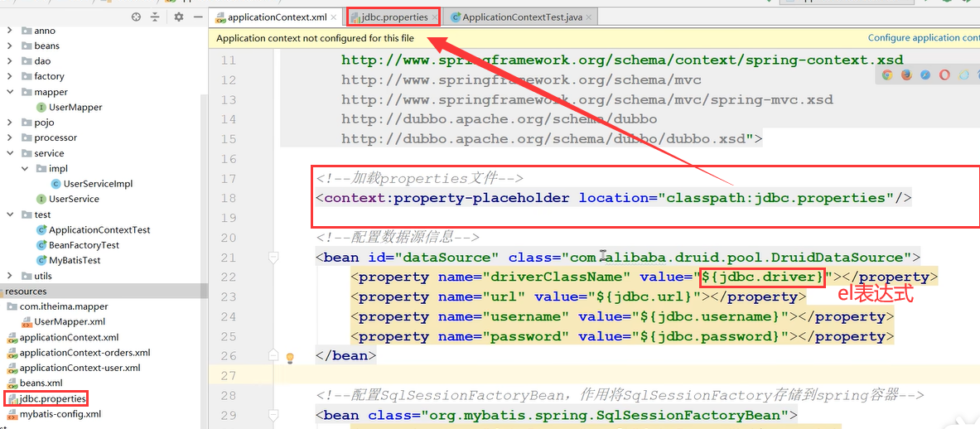
Task: Open file in Safari browser icon
Action: coord(925,75)
